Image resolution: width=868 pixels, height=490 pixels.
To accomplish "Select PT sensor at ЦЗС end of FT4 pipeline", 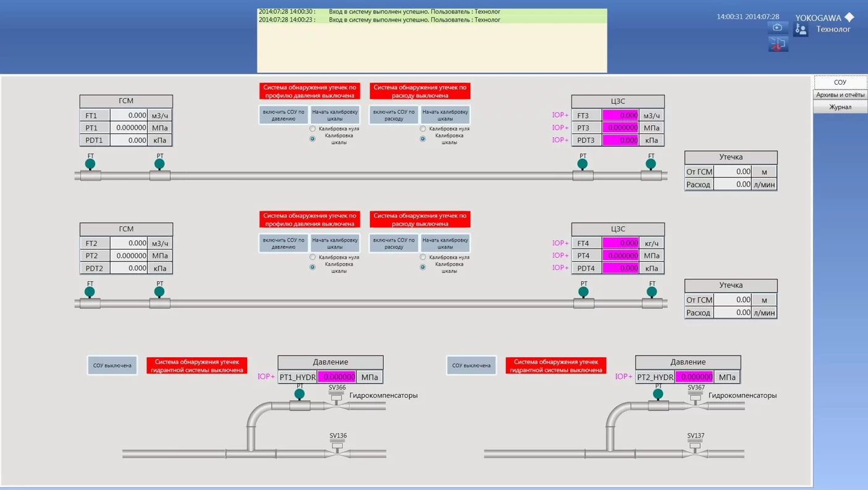I will [583, 292].
